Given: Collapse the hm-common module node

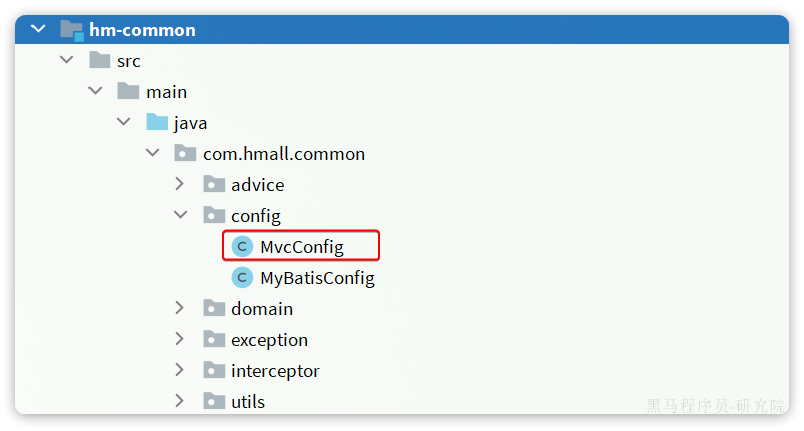Looking at the screenshot, I should coord(38,30).
